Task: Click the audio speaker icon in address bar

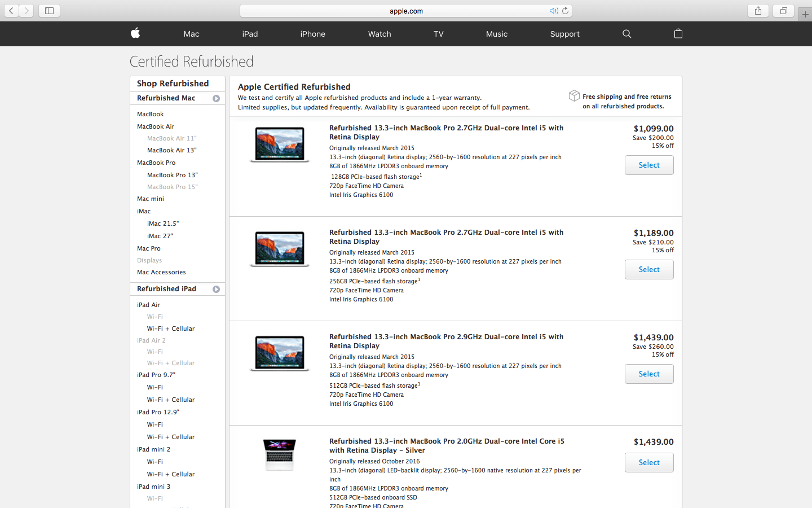Action: click(x=554, y=11)
